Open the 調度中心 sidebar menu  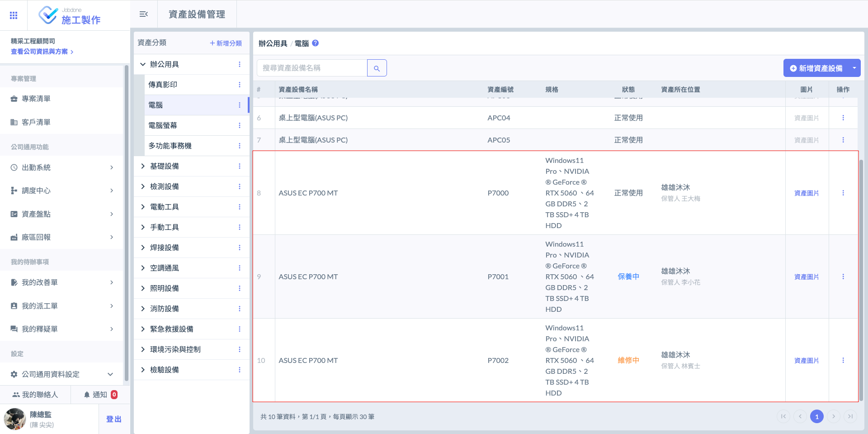(x=61, y=191)
